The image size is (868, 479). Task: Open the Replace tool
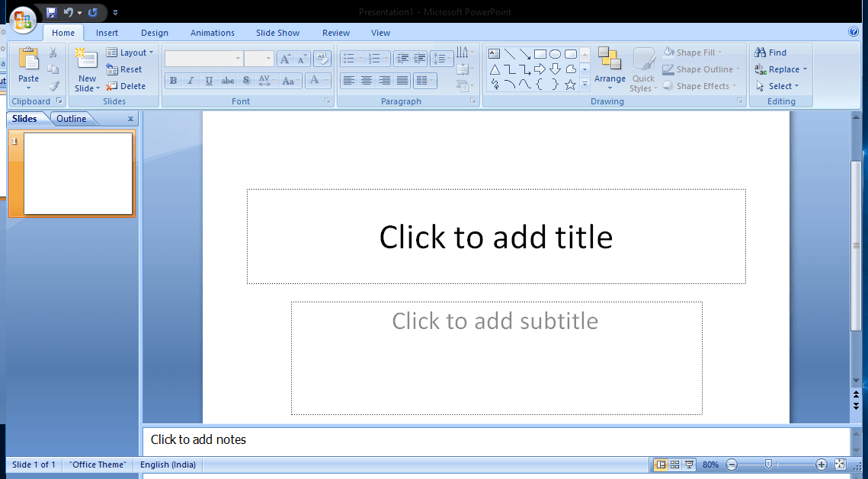click(781, 69)
